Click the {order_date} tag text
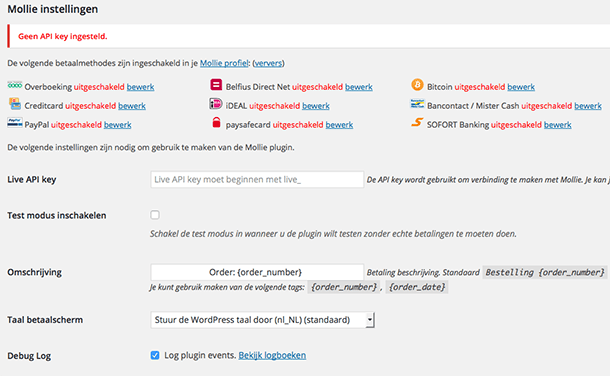 (417, 287)
